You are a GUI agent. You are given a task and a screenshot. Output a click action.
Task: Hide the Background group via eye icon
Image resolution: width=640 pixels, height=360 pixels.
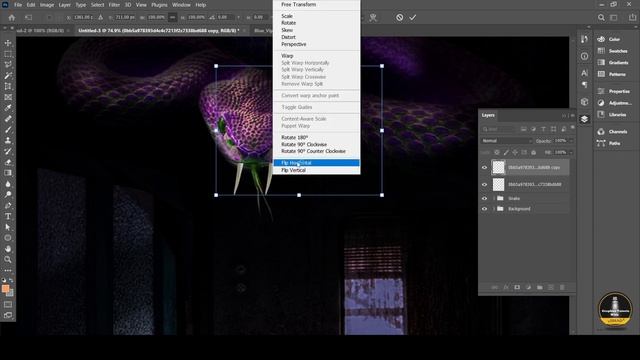(484, 209)
